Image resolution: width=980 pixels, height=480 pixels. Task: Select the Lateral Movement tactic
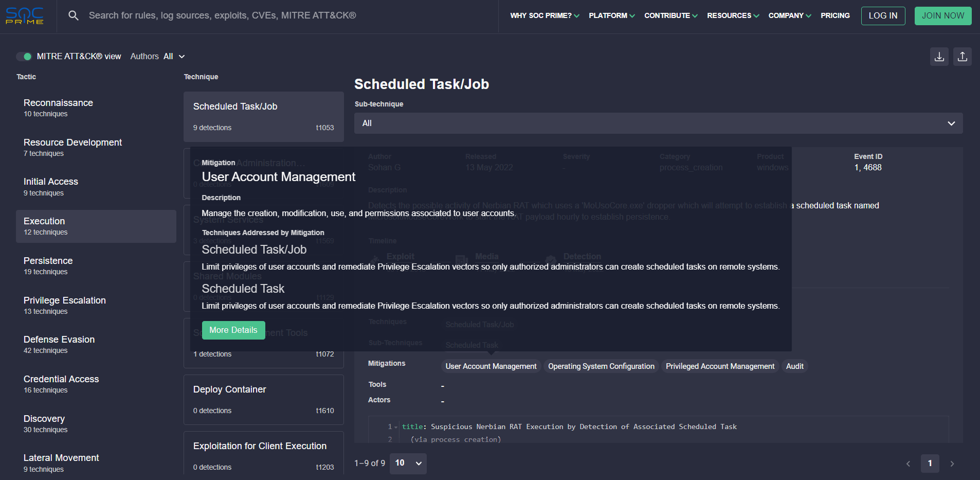tap(96, 463)
